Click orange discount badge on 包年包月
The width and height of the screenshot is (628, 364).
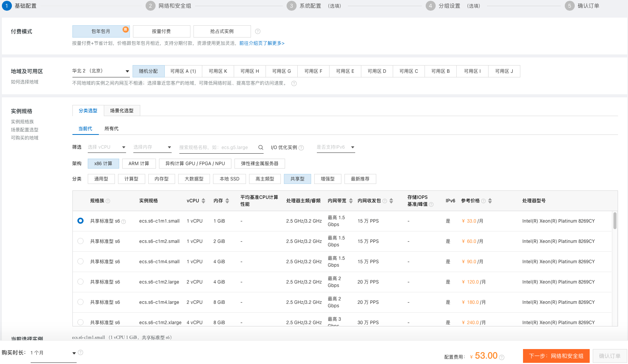click(125, 30)
